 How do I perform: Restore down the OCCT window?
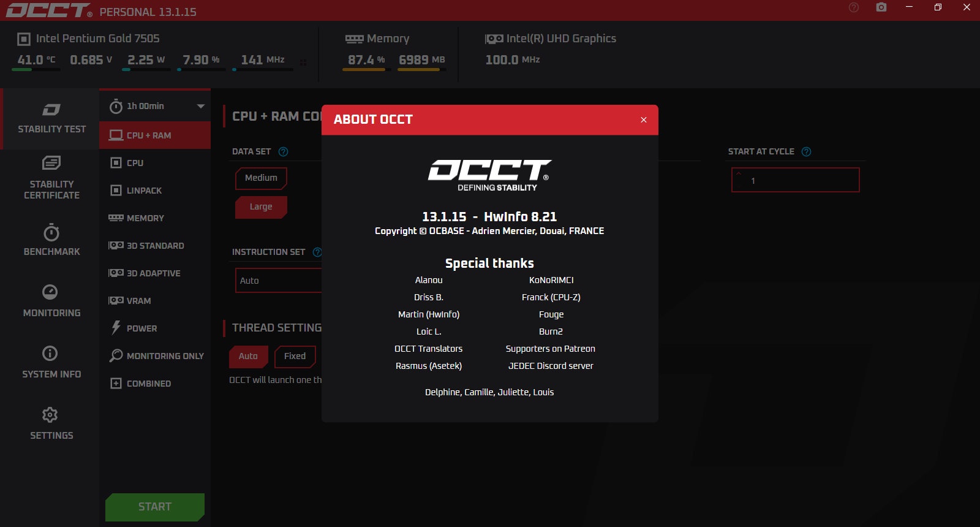click(938, 7)
